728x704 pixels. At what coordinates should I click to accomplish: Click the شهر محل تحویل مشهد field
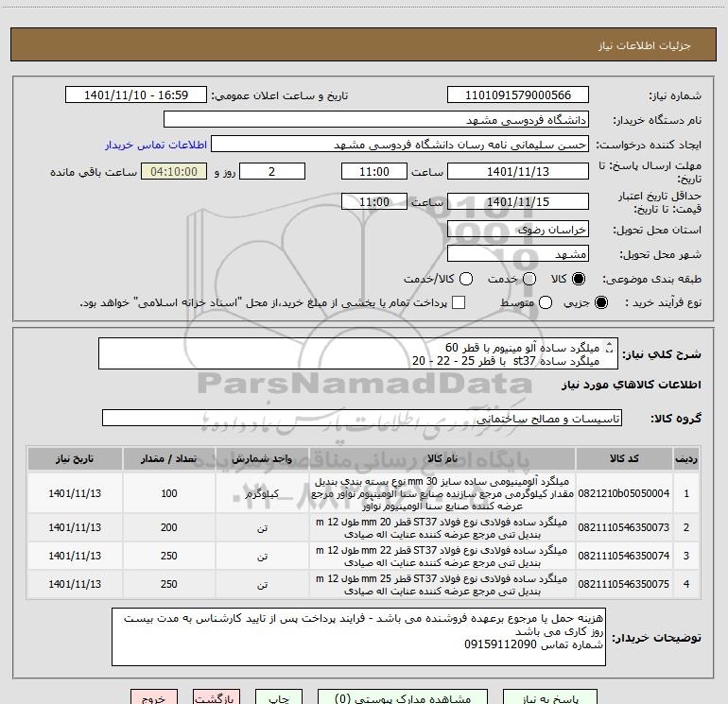click(518, 253)
